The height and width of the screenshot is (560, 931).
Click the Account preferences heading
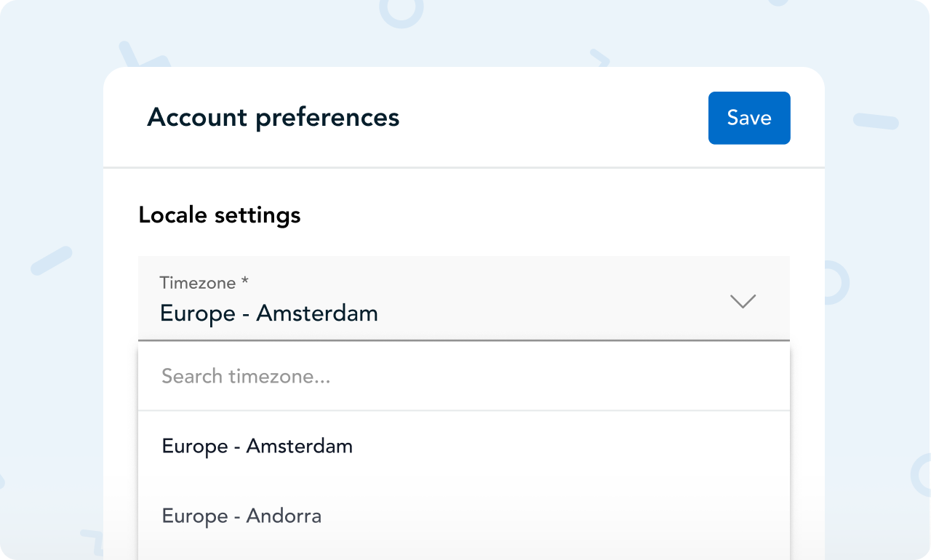coord(273,117)
